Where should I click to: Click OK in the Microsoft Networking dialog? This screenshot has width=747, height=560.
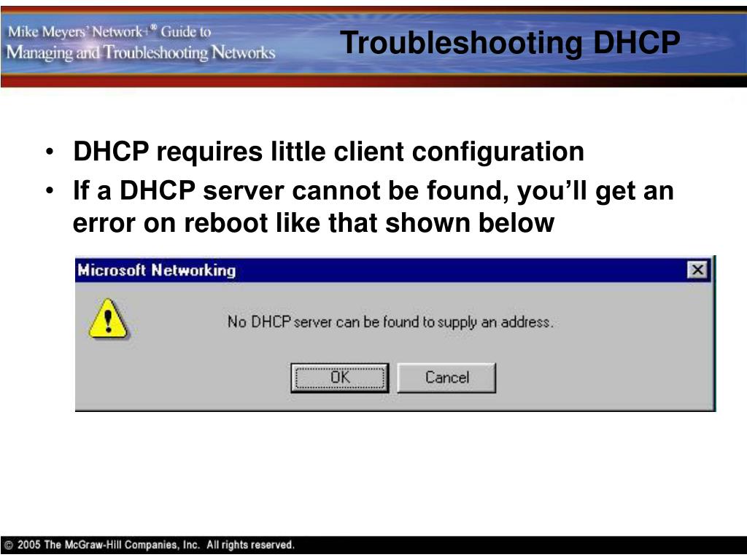pyautogui.click(x=340, y=378)
